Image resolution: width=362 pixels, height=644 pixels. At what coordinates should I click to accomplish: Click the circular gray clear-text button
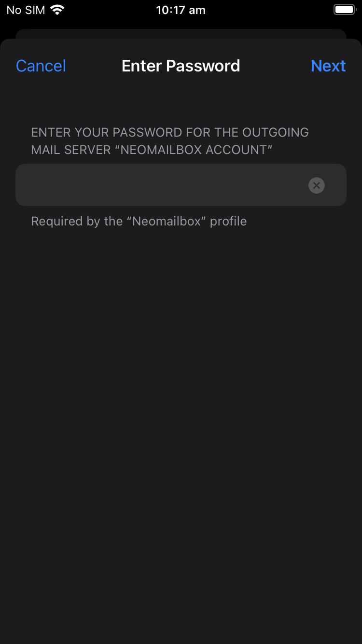pos(317,185)
